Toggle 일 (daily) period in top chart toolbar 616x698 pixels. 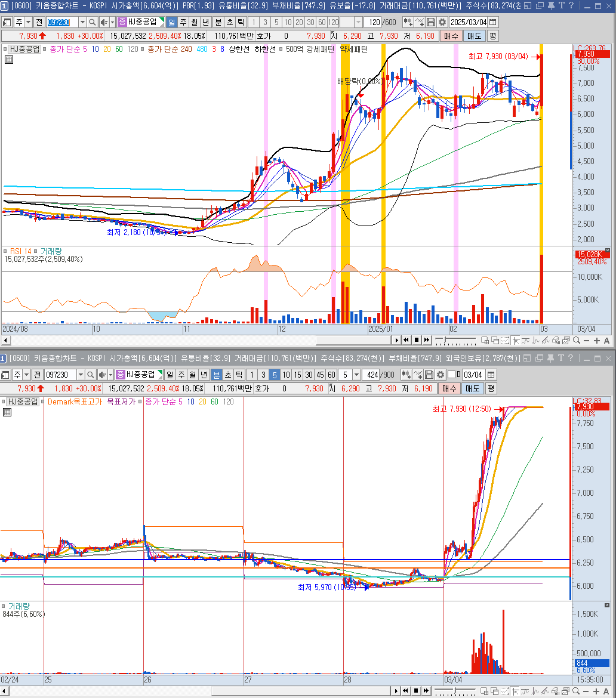pyautogui.click(x=172, y=22)
